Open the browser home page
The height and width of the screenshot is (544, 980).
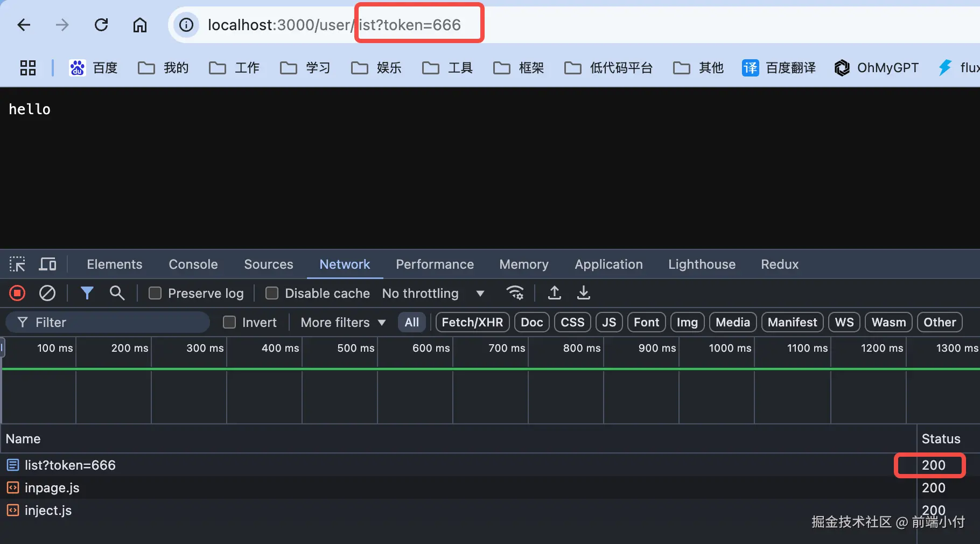point(140,25)
